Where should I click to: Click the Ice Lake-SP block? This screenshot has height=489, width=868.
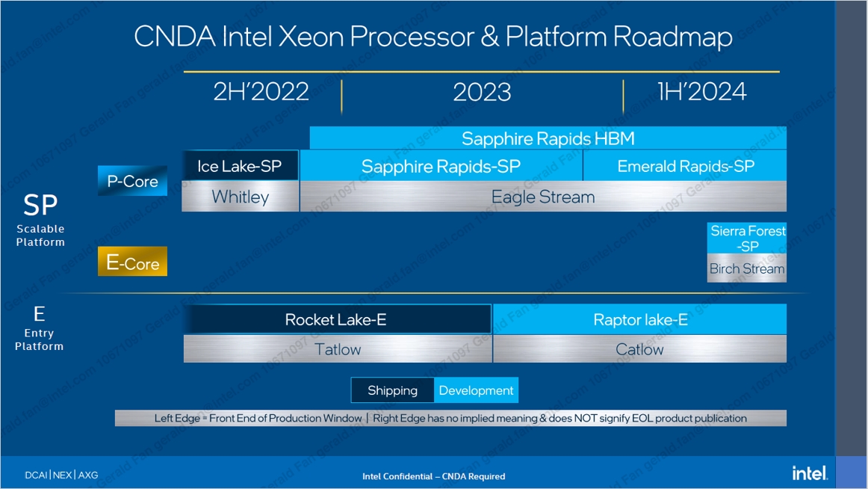pos(241,165)
